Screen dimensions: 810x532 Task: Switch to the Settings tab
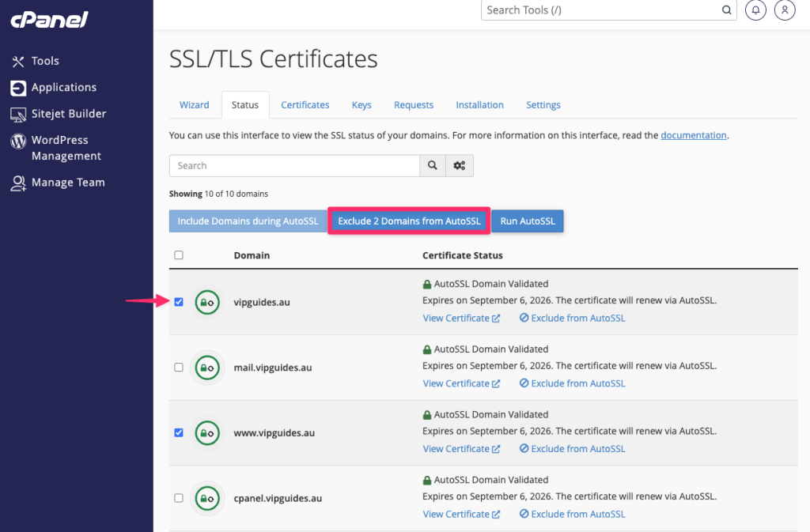point(543,105)
